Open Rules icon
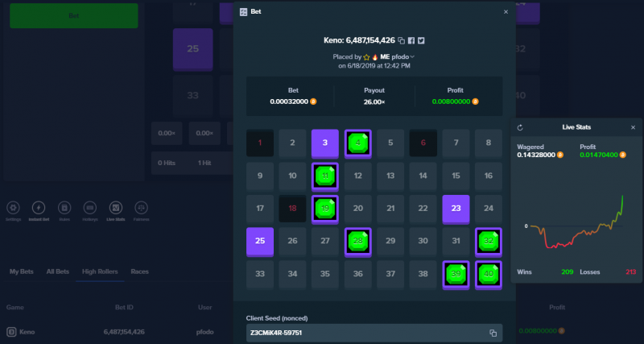The image size is (644, 344). tap(64, 208)
